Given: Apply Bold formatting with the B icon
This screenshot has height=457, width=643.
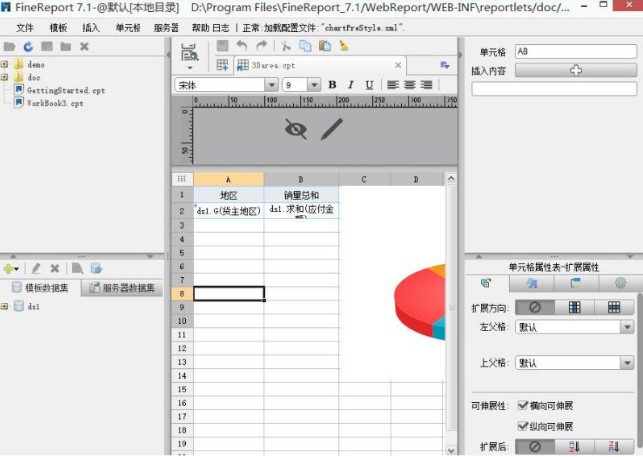Looking at the screenshot, I should [332, 85].
